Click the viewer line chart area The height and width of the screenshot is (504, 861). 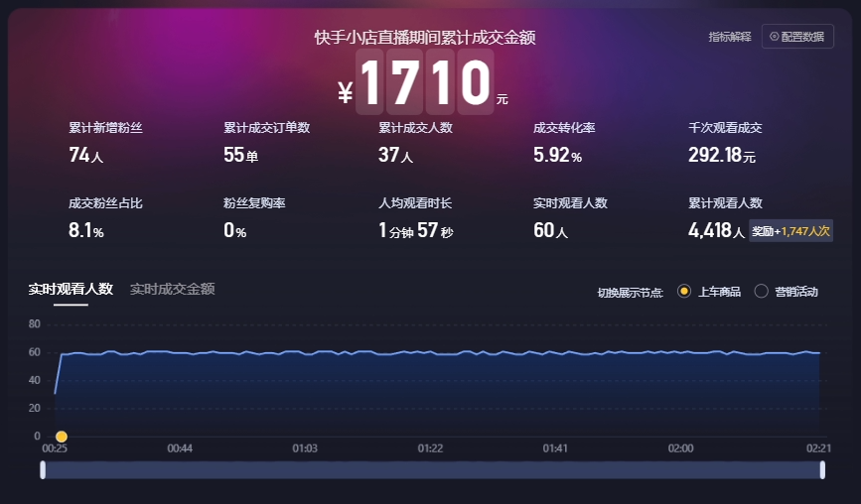click(437, 392)
